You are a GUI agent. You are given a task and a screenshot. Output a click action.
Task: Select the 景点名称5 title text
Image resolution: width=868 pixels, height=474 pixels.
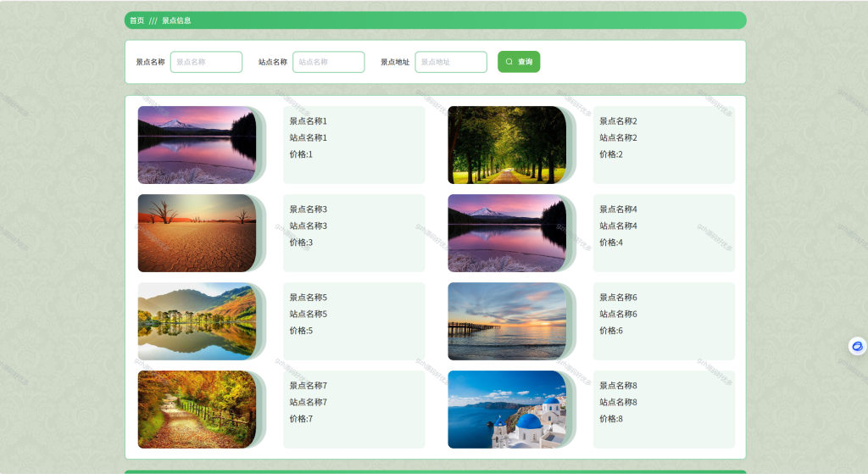[x=309, y=297]
